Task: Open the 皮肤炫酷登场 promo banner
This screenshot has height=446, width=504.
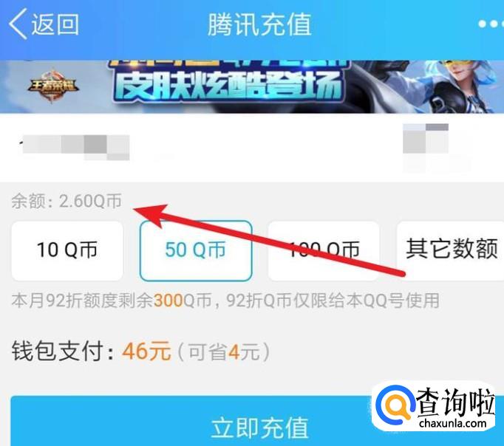Action: (252, 86)
